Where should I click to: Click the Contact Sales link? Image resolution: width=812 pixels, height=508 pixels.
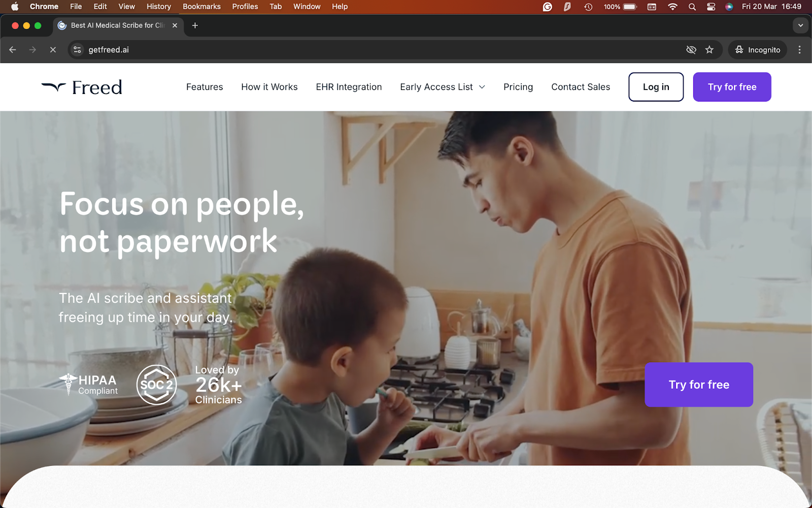pos(581,87)
